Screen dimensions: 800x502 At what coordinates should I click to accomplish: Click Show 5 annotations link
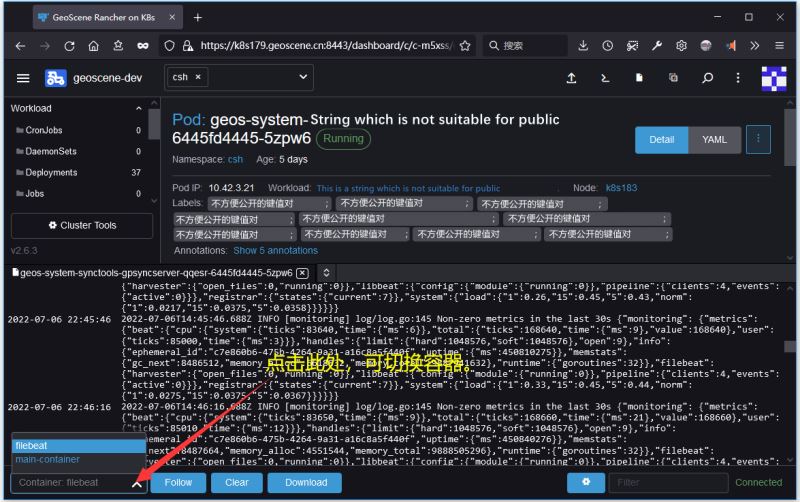(276, 250)
